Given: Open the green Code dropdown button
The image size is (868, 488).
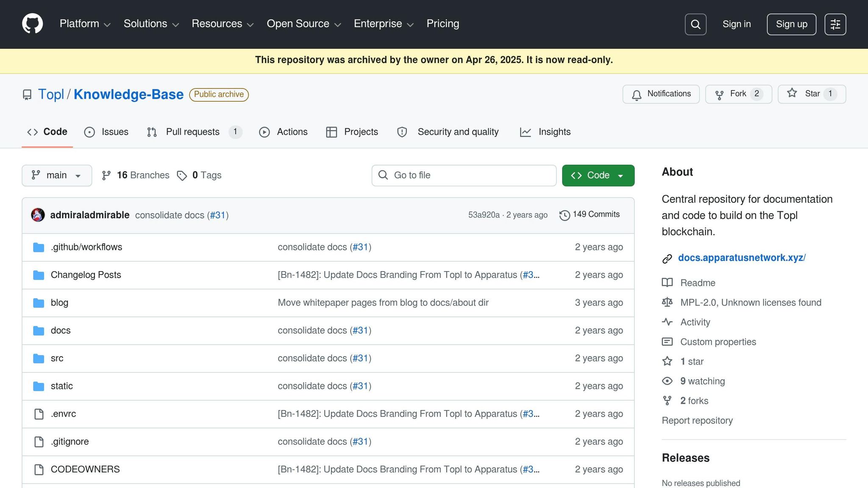Looking at the screenshot, I should click(x=598, y=175).
